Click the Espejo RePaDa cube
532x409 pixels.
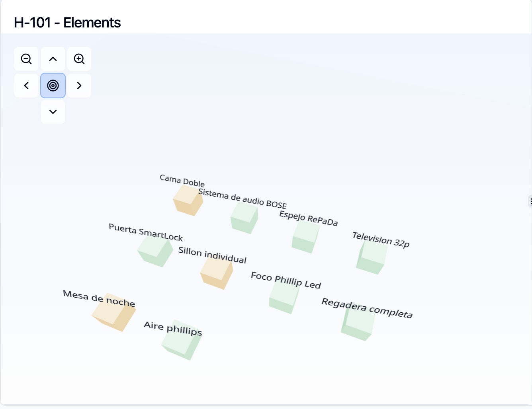(306, 237)
